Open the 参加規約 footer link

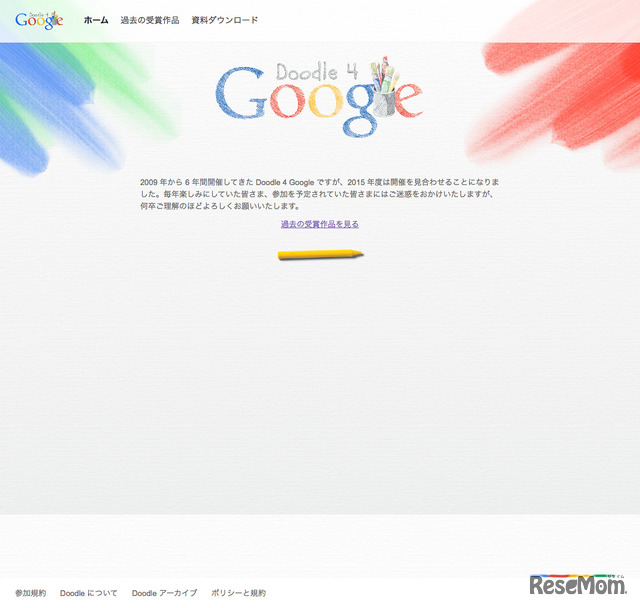[x=31, y=593]
